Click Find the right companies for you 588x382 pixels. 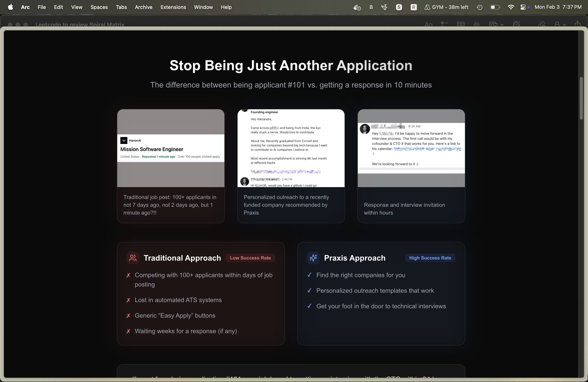[361, 275]
